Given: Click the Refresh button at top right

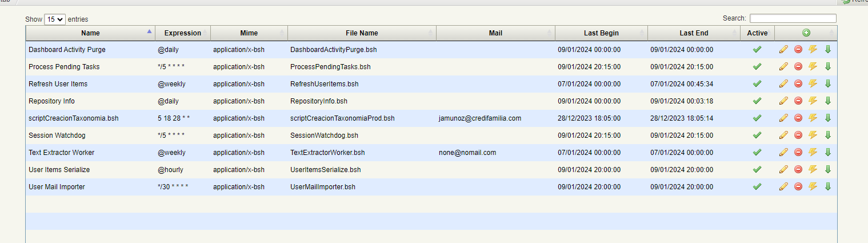Looking at the screenshot, I should coord(857,2).
